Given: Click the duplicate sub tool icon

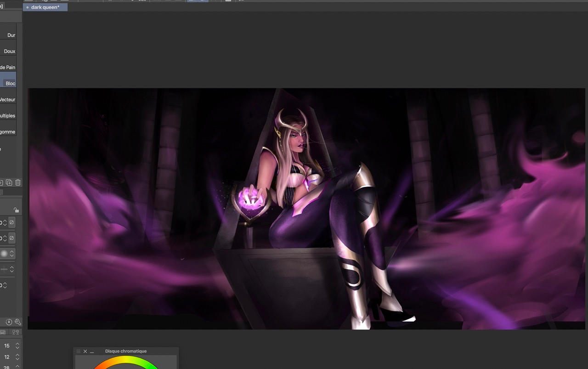Looking at the screenshot, I should [x=9, y=182].
